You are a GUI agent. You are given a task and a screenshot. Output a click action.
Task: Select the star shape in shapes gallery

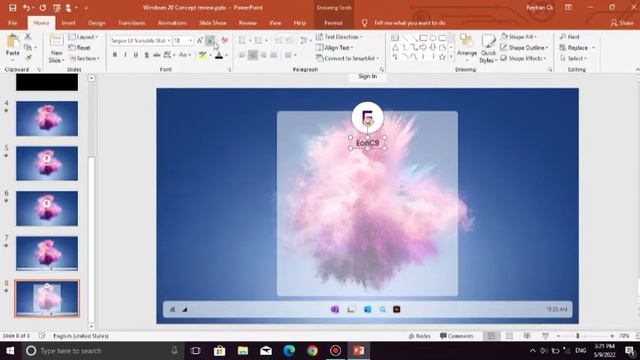tap(442, 57)
